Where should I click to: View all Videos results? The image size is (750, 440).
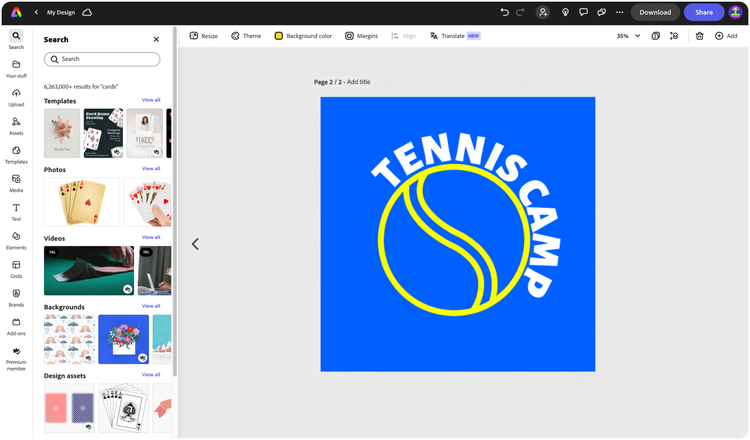click(x=151, y=237)
